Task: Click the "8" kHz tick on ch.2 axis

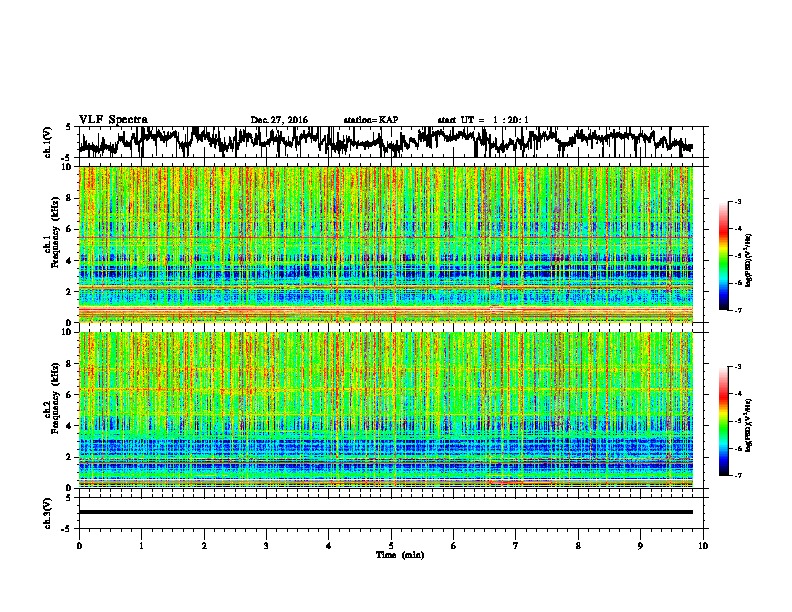Action: (70, 364)
